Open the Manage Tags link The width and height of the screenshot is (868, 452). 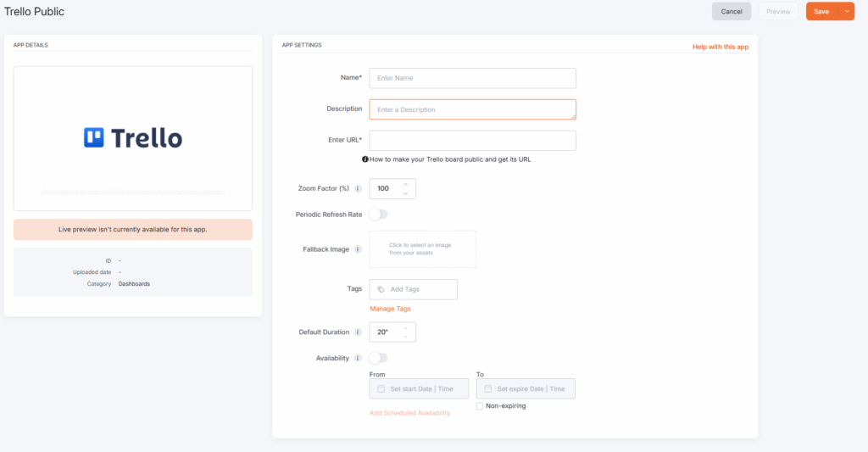coord(390,309)
